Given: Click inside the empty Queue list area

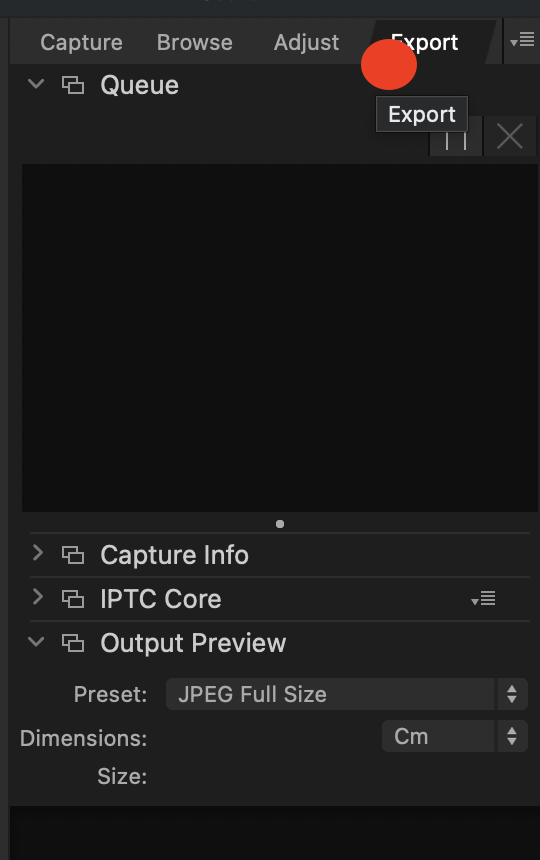Looking at the screenshot, I should point(280,338).
